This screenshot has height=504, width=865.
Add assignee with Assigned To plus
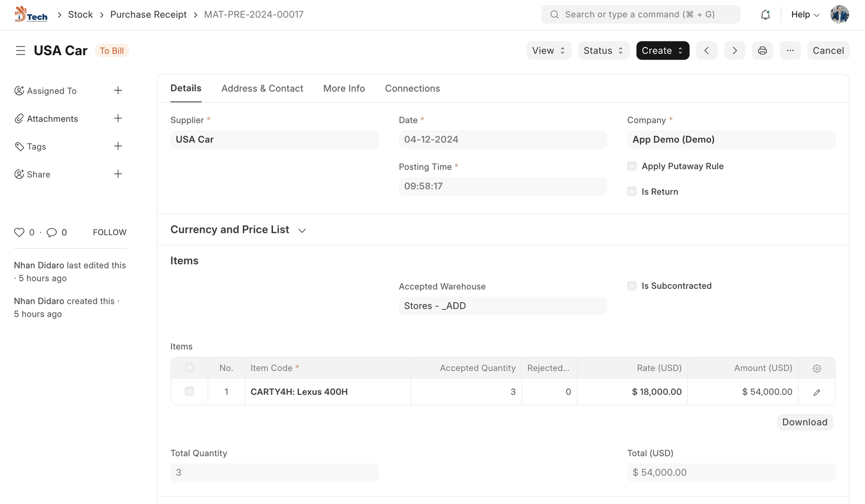pyautogui.click(x=118, y=90)
